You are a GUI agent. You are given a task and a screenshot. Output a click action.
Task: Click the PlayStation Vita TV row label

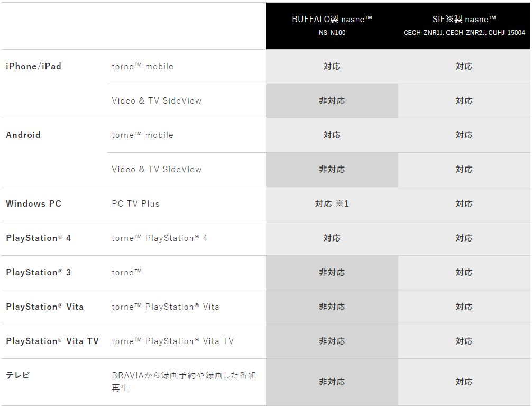[x=52, y=341]
